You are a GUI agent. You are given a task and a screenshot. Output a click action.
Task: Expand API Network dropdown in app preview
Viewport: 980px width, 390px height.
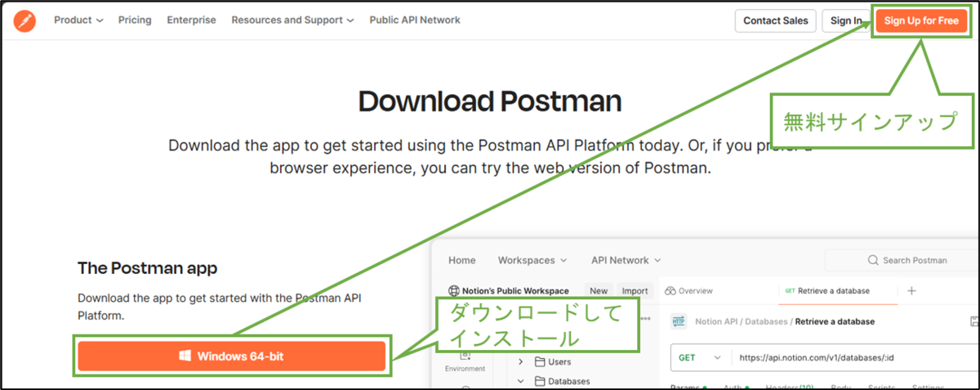[626, 261]
